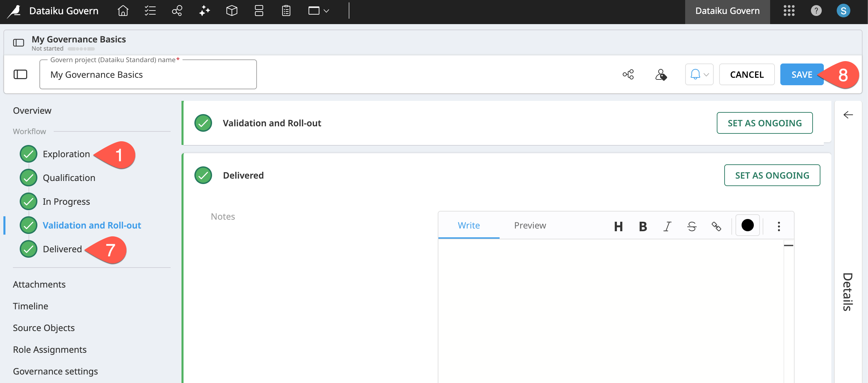Open the notification bell dropdown
This screenshot has height=383, width=868.
(699, 74)
